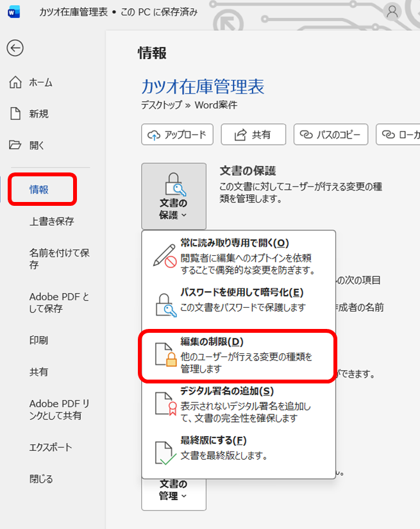Select 最終版にする menu entry
Image resolution: width=420 pixels, height=529 pixels.
point(238,449)
